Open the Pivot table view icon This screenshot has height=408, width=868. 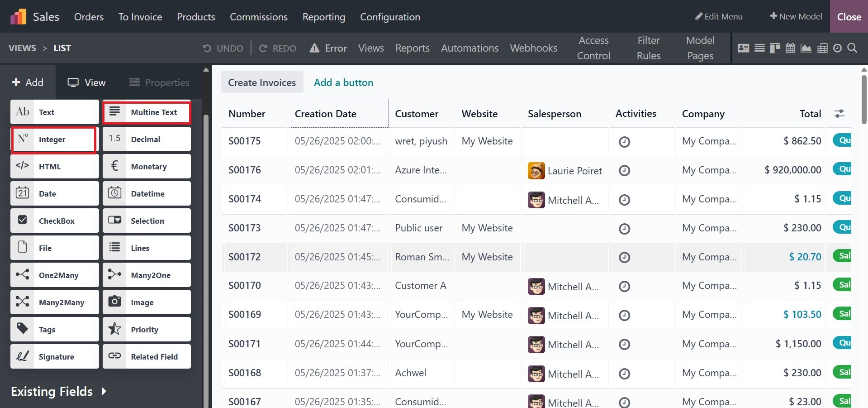pos(822,48)
